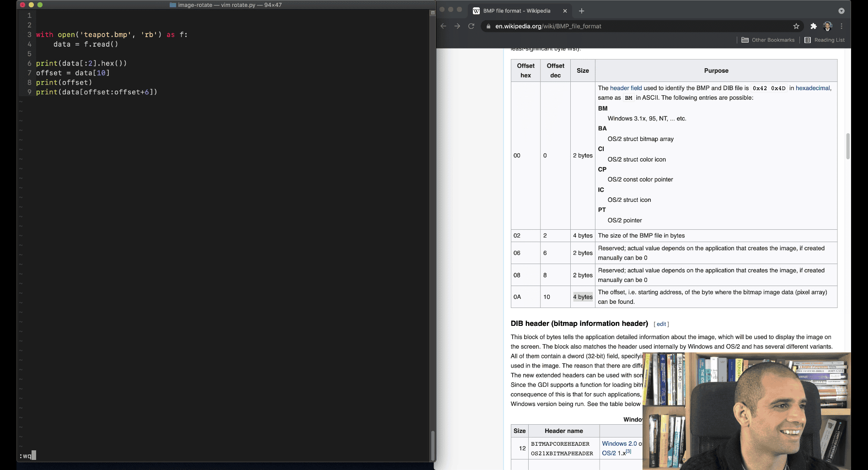This screenshot has width=868, height=470.
Task: Open the Reading List
Action: 825,40
